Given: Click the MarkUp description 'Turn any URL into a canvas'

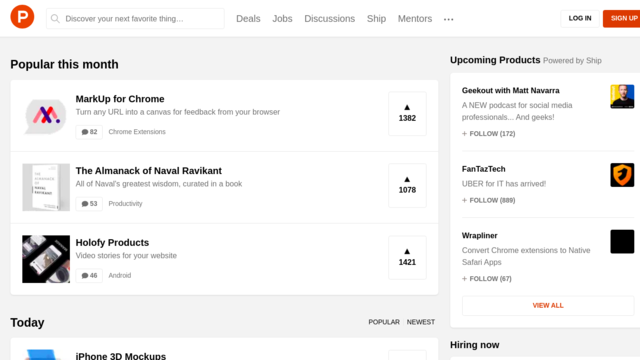Looking at the screenshot, I should click(x=178, y=112).
